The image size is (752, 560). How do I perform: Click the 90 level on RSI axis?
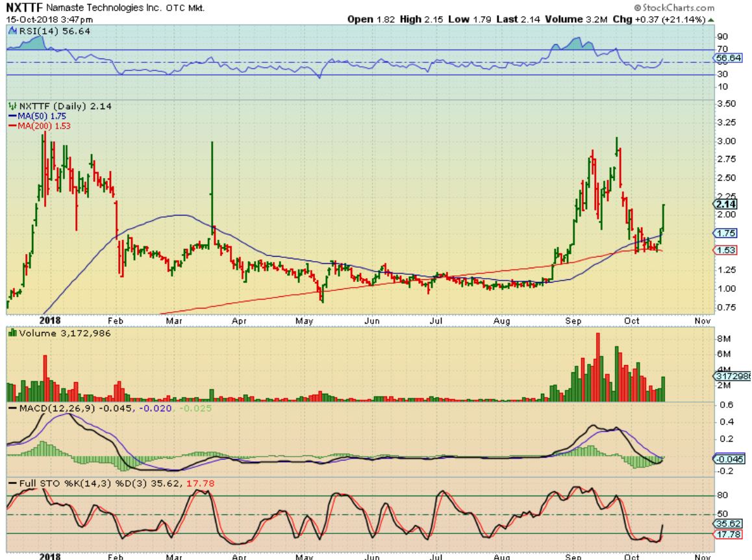click(722, 37)
